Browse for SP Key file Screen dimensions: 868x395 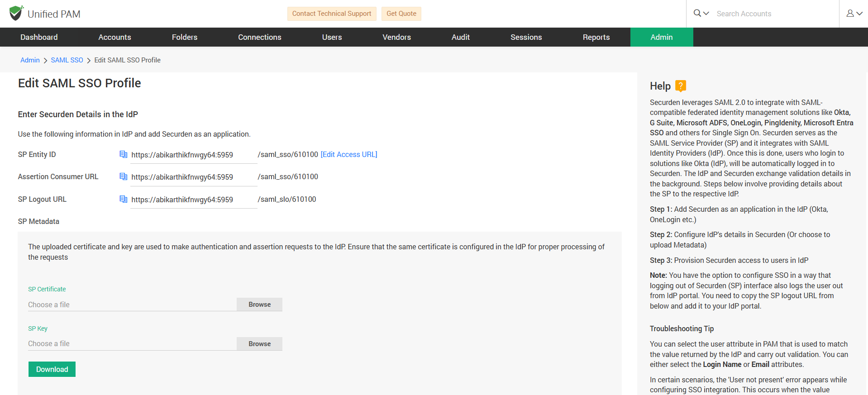(259, 344)
